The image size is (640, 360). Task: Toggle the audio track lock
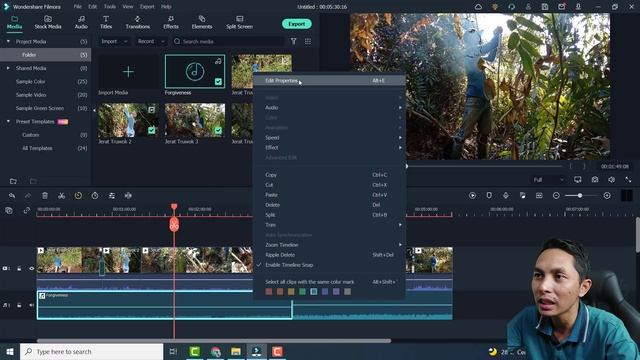(x=19, y=305)
